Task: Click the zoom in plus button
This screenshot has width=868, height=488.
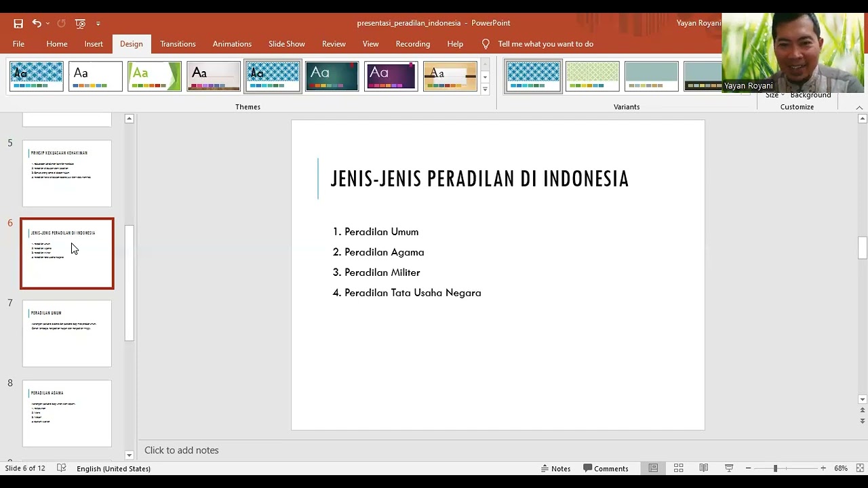Action: pyautogui.click(x=823, y=468)
